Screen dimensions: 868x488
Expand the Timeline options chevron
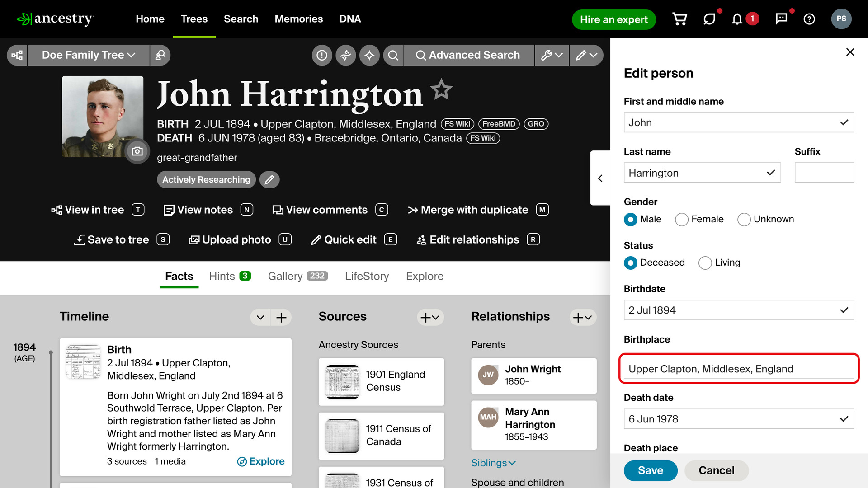[x=260, y=317]
